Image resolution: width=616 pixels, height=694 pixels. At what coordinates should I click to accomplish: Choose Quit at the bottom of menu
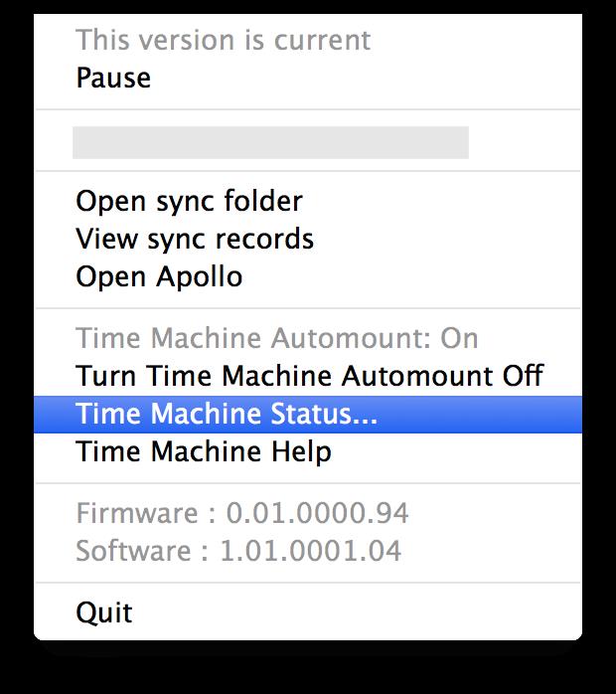point(308,613)
